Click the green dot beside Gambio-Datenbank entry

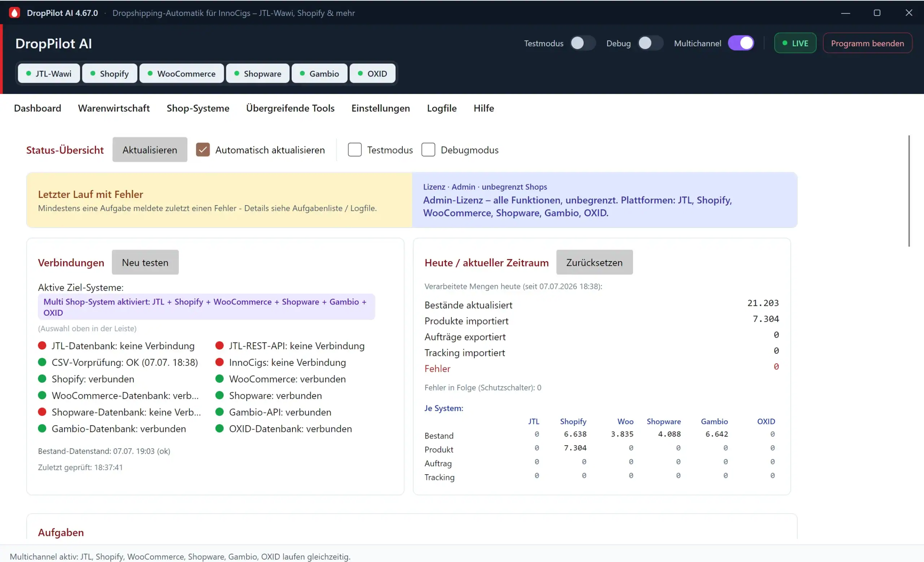pyautogui.click(x=42, y=428)
